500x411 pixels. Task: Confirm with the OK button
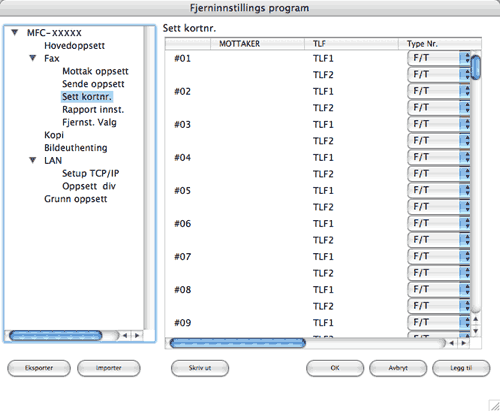tap(335, 368)
